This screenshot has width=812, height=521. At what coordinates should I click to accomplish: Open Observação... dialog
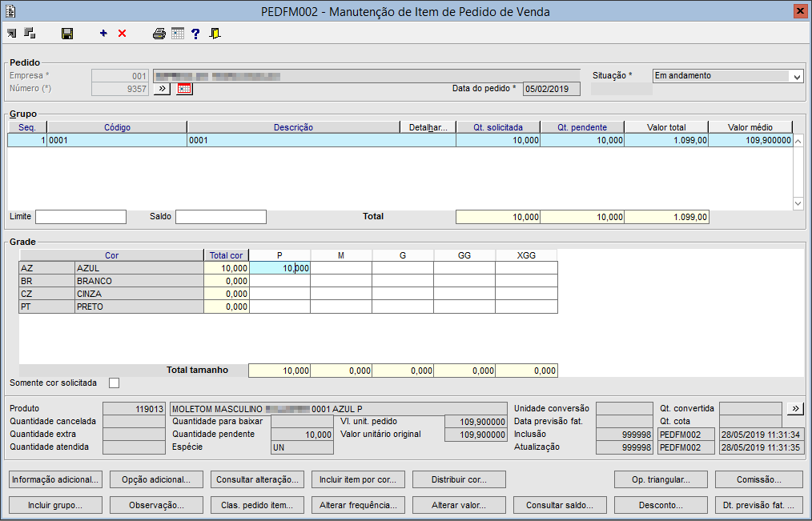(x=156, y=505)
